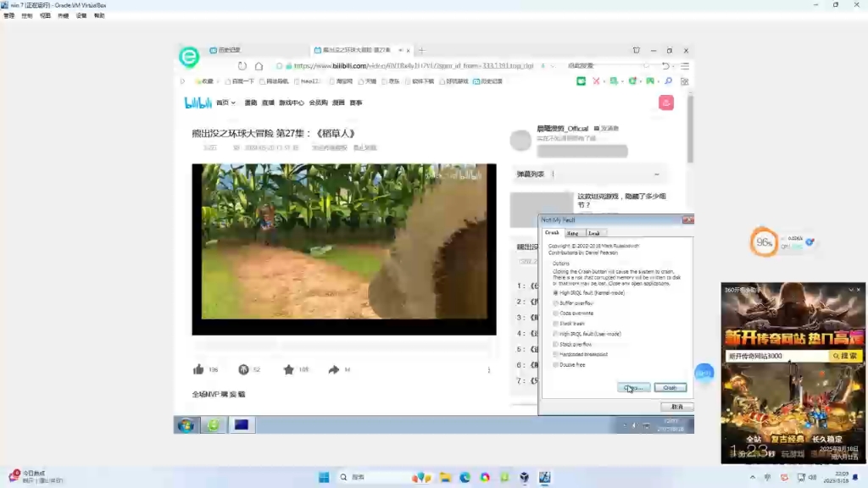The width and height of the screenshot is (868, 488).
Task: Select High IRQL fault (Kernel-mode) option
Action: [589, 292]
